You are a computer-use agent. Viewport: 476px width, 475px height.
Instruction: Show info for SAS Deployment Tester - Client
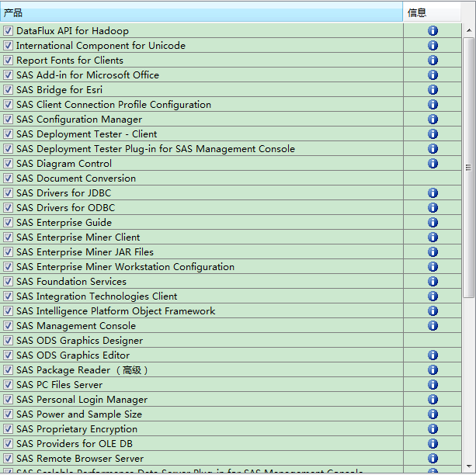point(433,133)
